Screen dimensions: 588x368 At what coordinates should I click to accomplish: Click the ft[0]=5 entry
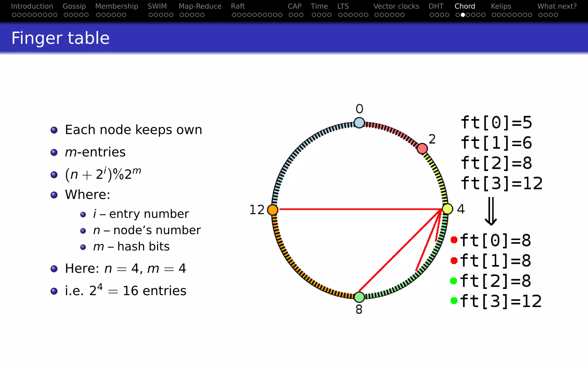(x=496, y=122)
